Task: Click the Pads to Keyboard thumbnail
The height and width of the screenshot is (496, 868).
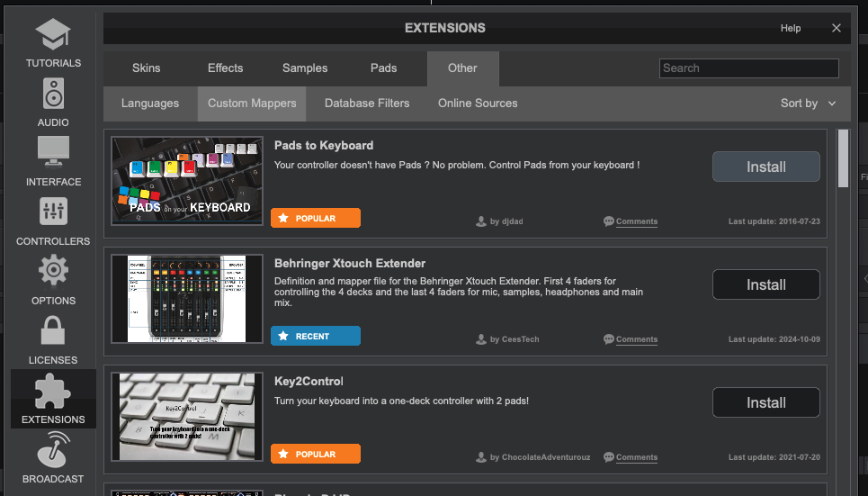Action: coord(187,181)
